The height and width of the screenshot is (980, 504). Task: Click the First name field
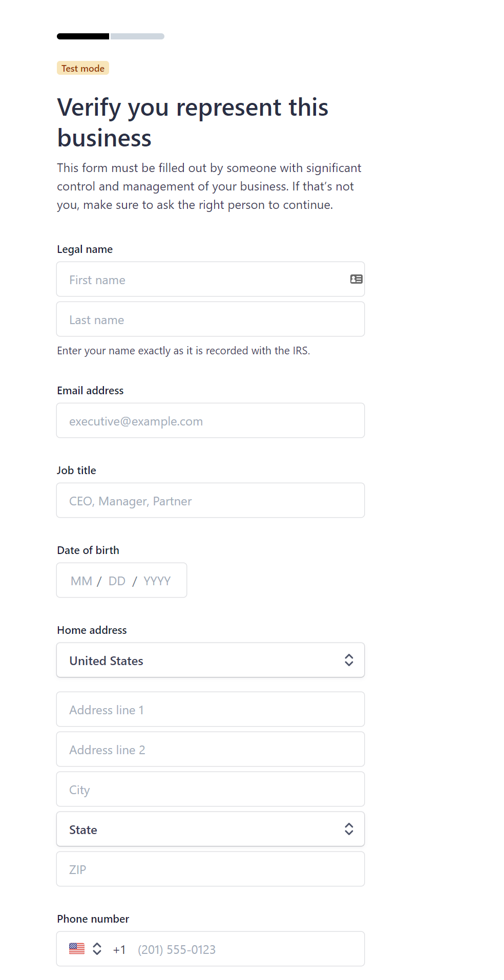tap(211, 279)
